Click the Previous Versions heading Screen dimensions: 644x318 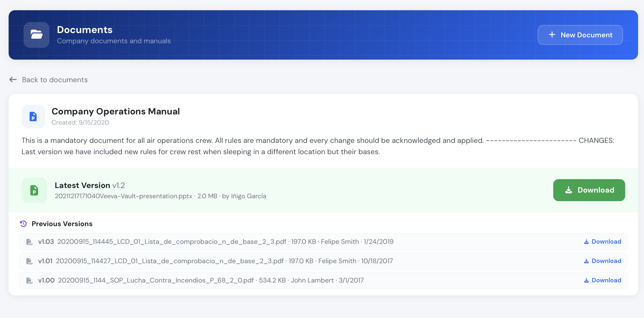click(62, 224)
